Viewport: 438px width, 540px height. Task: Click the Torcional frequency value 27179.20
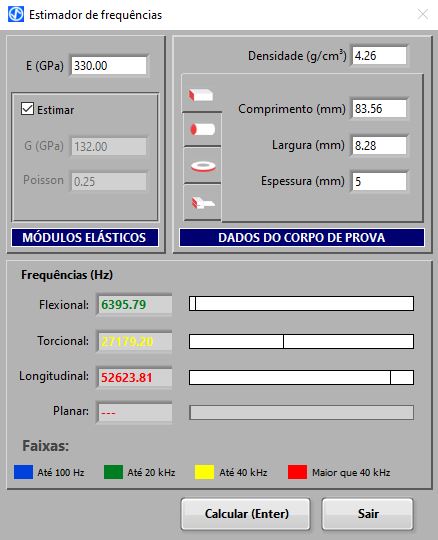point(135,341)
